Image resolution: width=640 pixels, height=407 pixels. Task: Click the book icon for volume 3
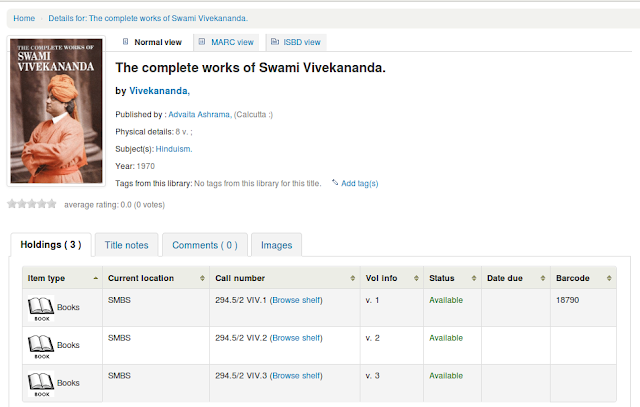pyautogui.click(x=40, y=382)
